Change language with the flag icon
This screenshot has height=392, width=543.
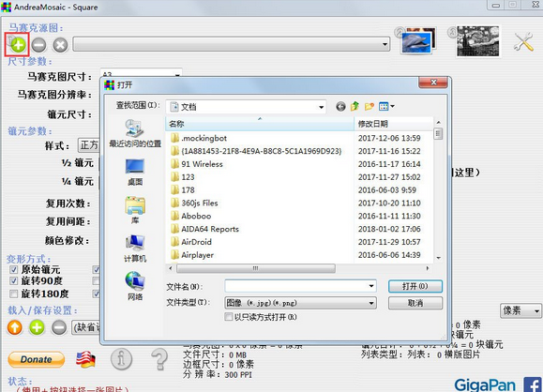coord(85,359)
